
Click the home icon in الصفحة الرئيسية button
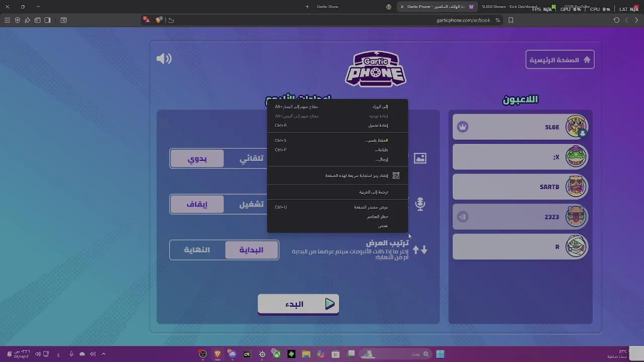click(587, 60)
